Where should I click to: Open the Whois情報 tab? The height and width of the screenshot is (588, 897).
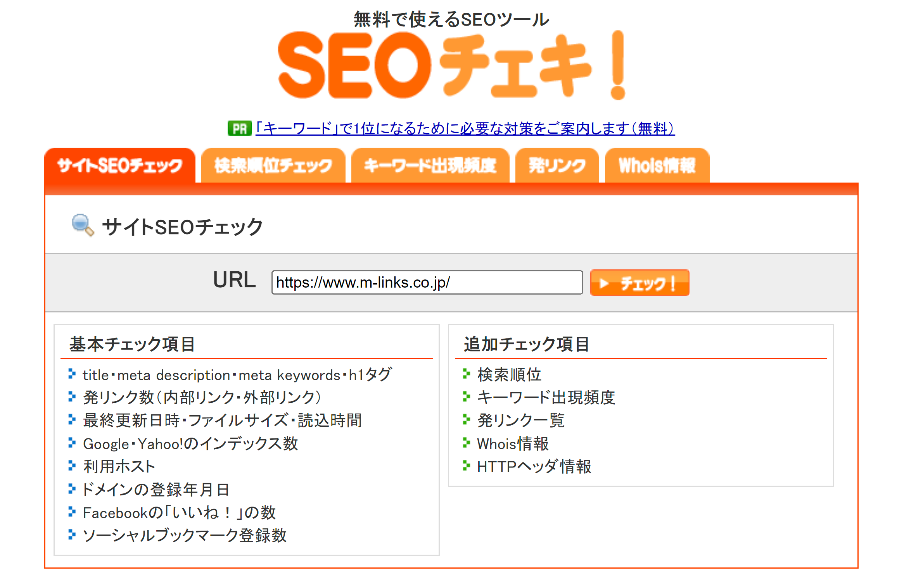click(657, 166)
